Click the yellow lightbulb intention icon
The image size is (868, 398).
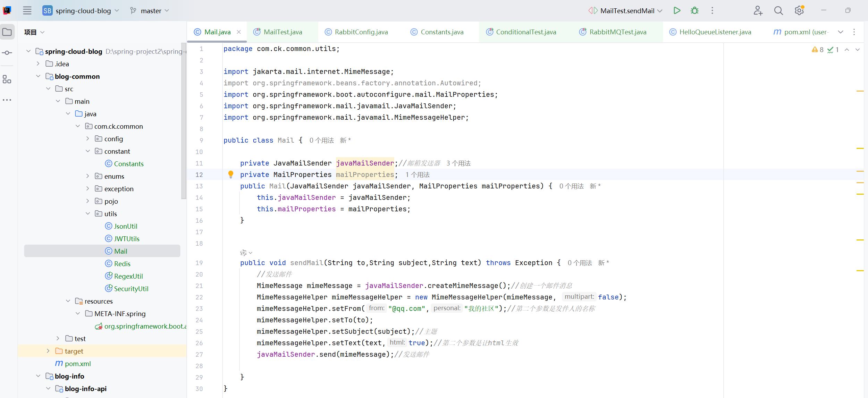coord(231,174)
